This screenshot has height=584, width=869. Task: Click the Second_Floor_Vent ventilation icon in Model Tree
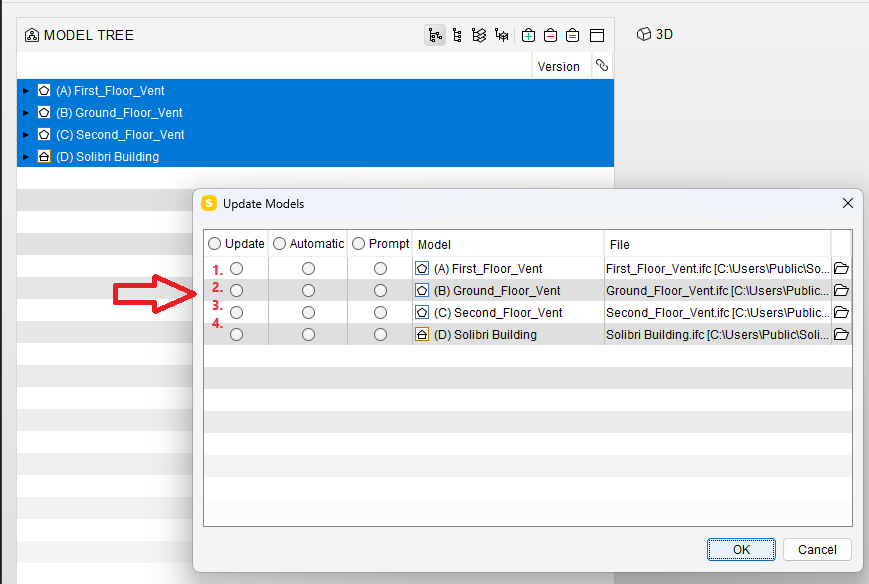pyautogui.click(x=44, y=135)
